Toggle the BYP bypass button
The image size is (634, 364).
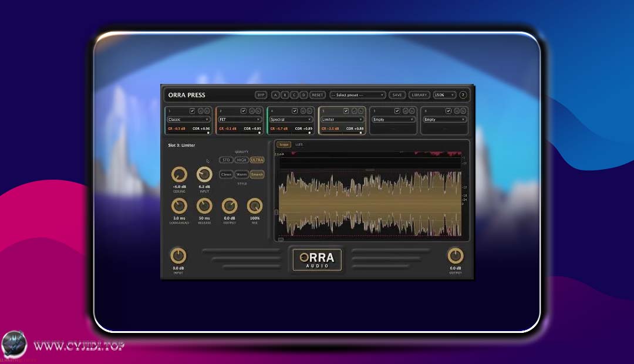pyautogui.click(x=261, y=95)
